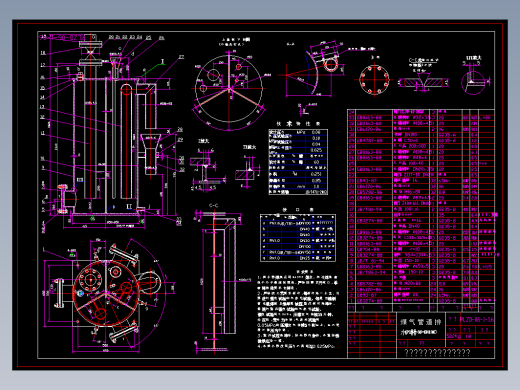The height and width of the screenshot is (390, 520).
Task: Select the GB704-88 row in parts list
Action: point(421,249)
